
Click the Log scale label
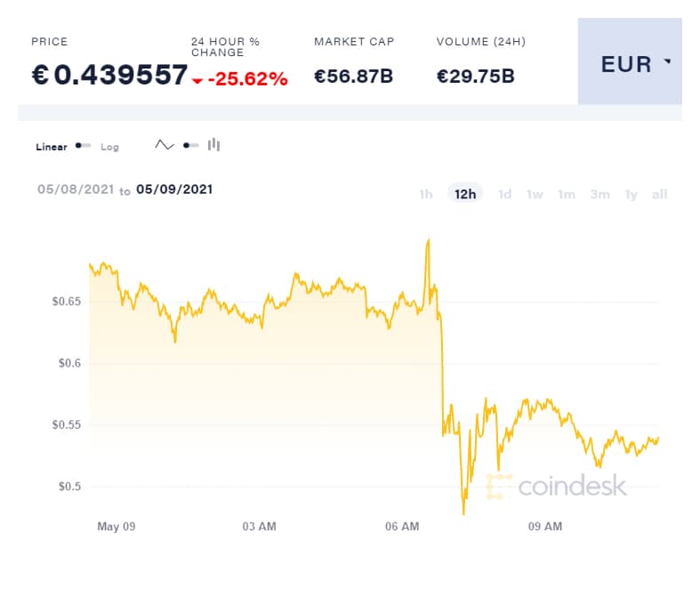coord(109,147)
